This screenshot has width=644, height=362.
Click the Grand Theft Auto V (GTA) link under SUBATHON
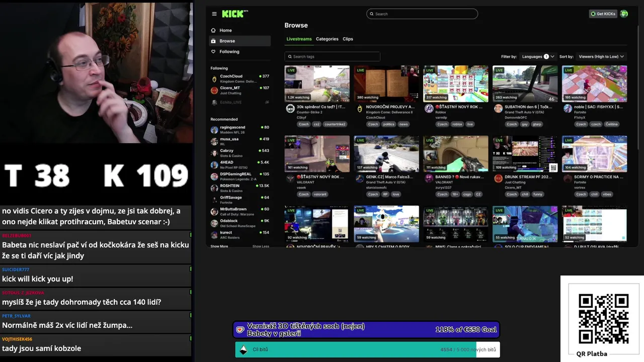pyautogui.click(x=524, y=113)
